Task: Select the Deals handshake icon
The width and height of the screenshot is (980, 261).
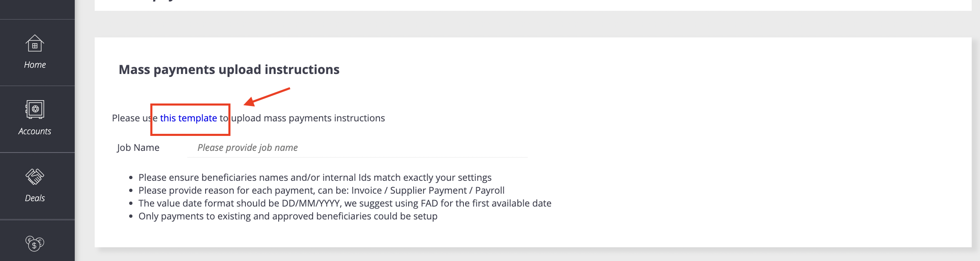Action: [x=35, y=177]
